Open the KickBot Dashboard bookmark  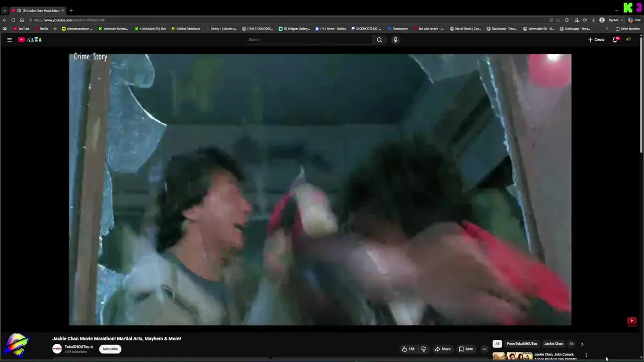(186, 29)
